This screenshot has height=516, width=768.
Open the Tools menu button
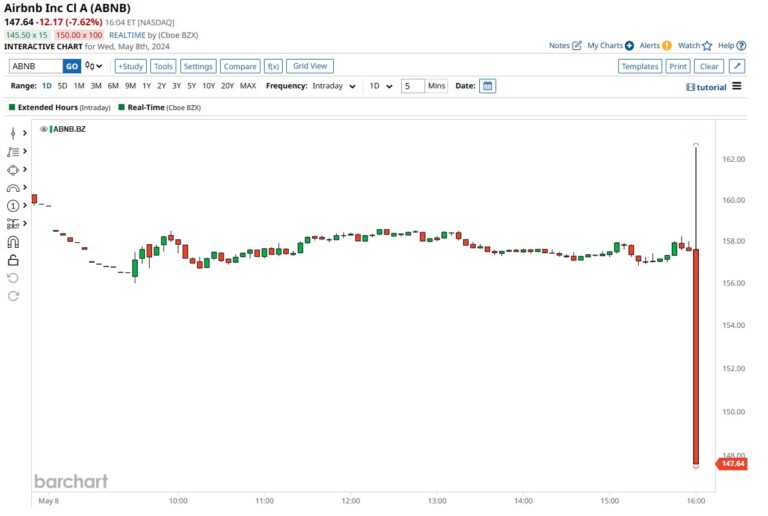tap(163, 66)
